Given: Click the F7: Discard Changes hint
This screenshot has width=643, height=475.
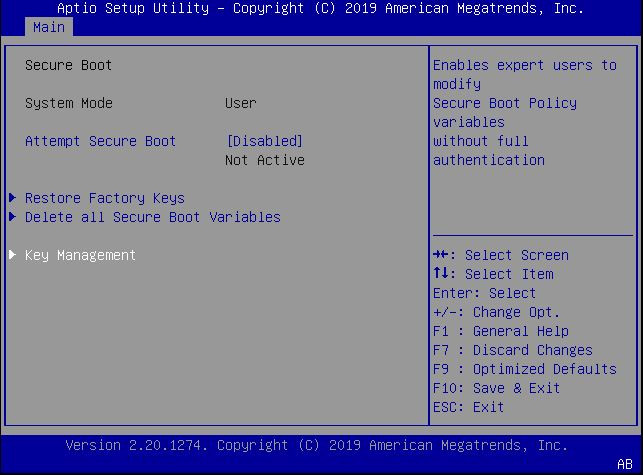Looking at the screenshot, I should (x=512, y=350).
